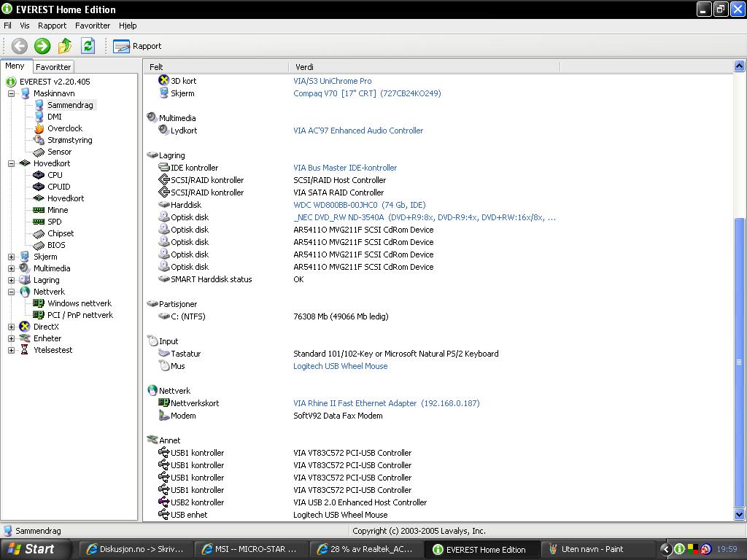The height and width of the screenshot is (560, 747).
Task: Expand the Ytelsestest tree node
Action: 11,351
